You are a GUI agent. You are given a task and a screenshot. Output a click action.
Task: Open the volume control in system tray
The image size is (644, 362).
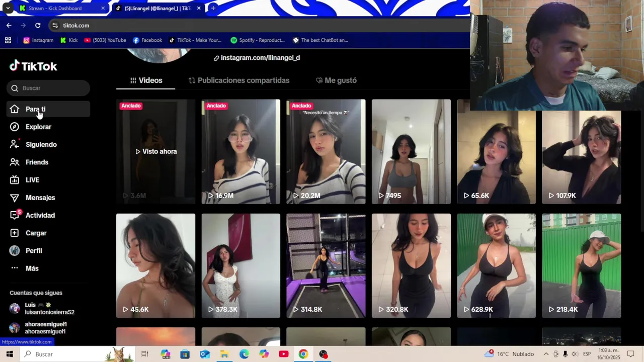pyautogui.click(x=575, y=354)
